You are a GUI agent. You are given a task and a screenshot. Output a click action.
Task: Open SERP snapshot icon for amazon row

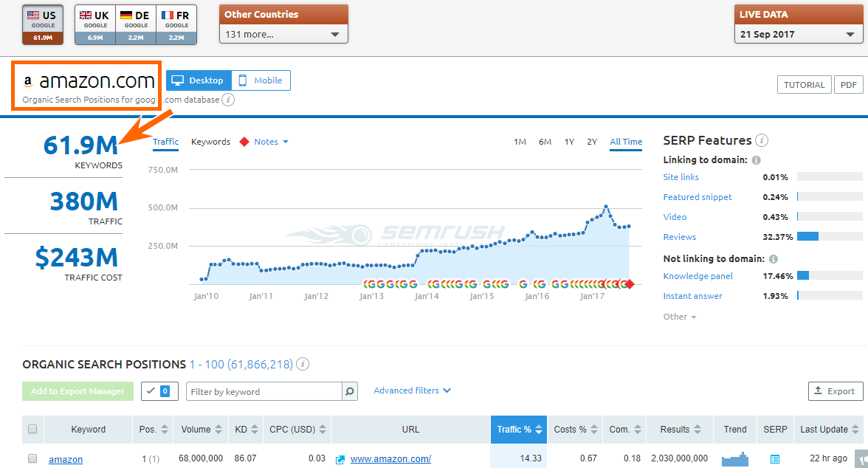[x=775, y=459]
